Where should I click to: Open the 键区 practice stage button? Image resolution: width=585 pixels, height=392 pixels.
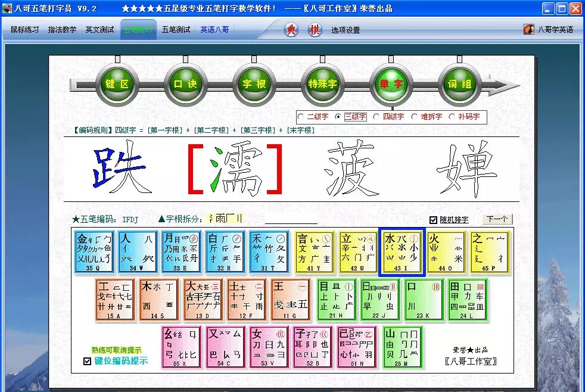click(118, 83)
